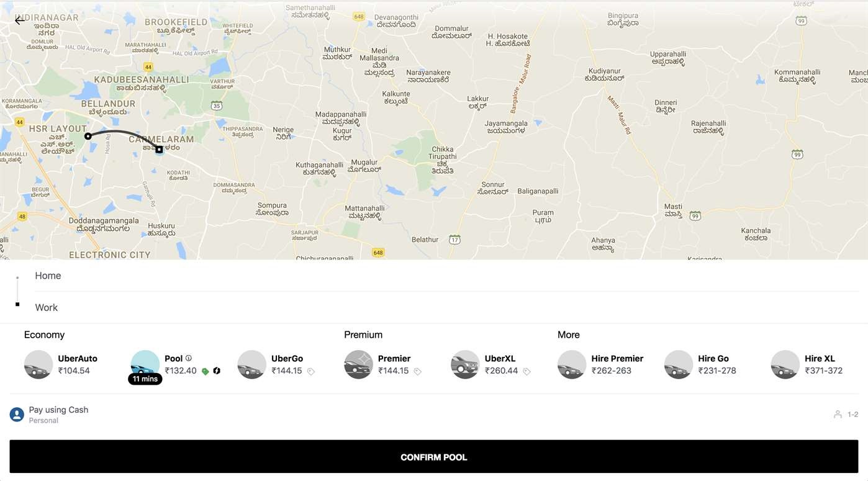Image resolution: width=868 pixels, height=481 pixels.
Task: Click the price tag icon next to UberGo
Action: click(311, 371)
